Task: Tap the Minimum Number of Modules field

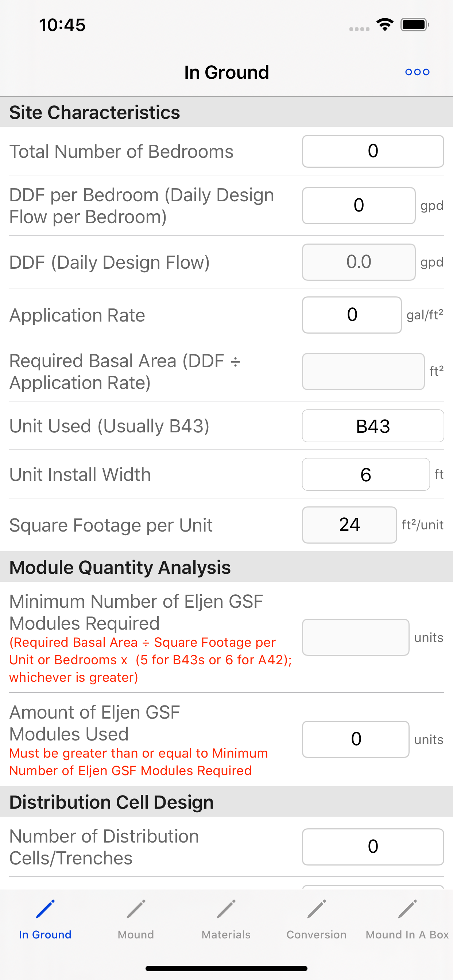Action: (356, 637)
